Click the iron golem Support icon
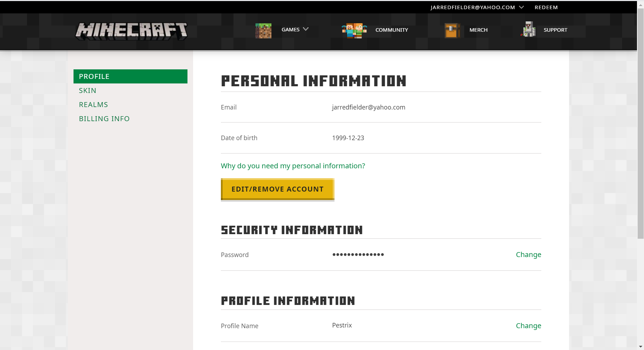Image resolution: width=644 pixels, height=350 pixels. pos(528,30)
